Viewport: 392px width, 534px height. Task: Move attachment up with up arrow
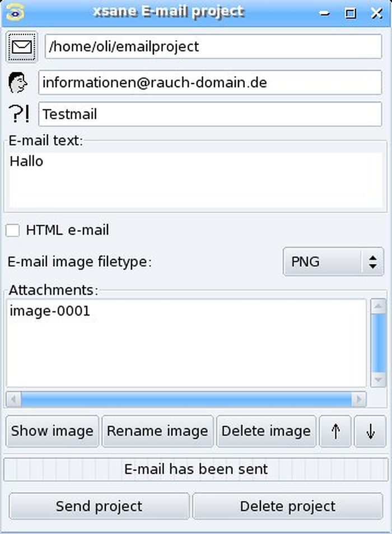pos(335,431)
